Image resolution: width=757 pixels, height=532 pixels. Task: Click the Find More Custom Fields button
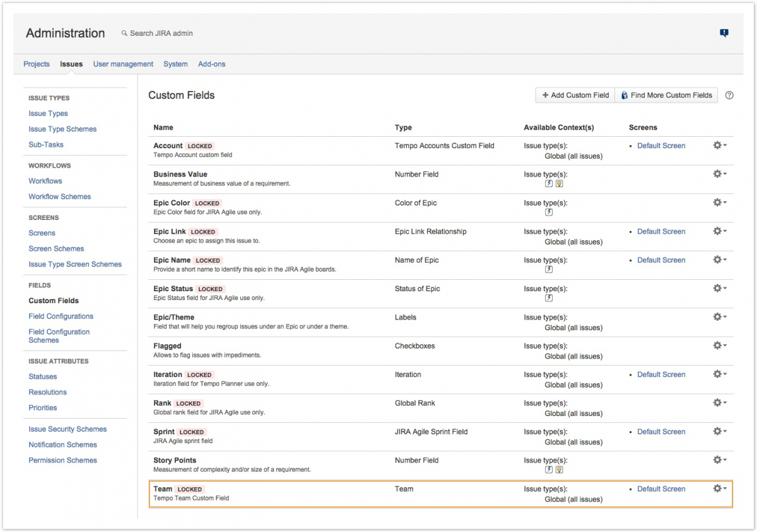[666, 95]
